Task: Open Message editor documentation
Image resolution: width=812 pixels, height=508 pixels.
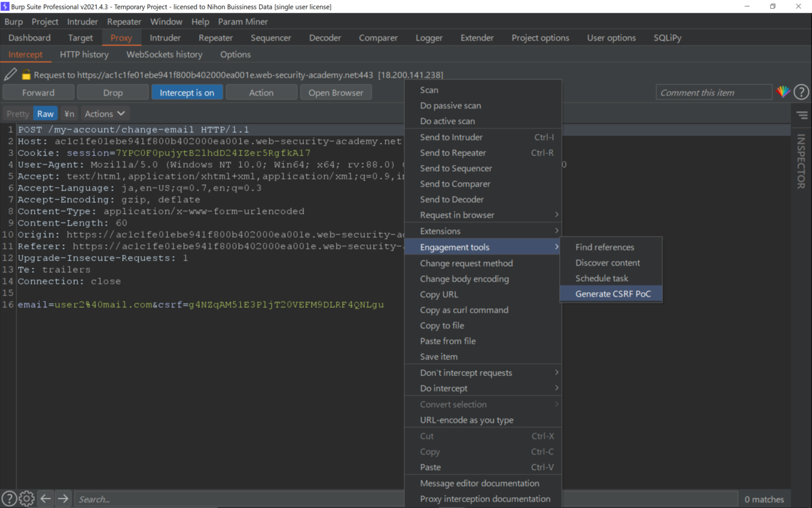Action: pyautogui.click(x=483, y=483)
